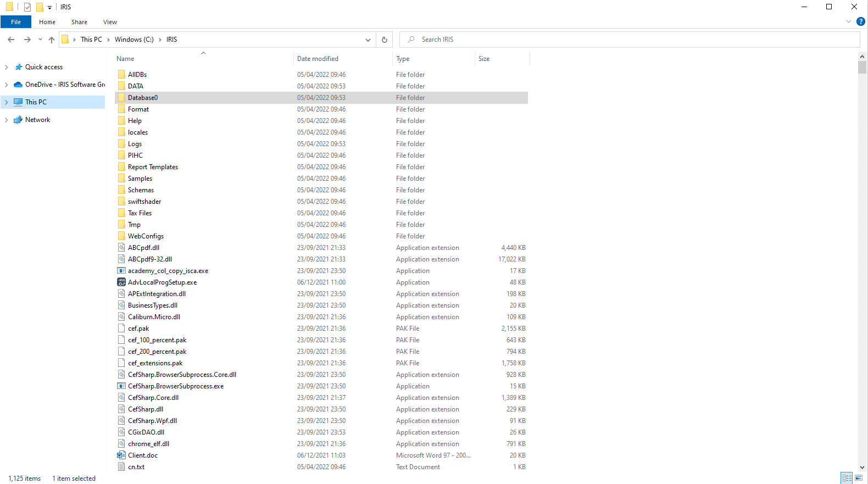Viewport: 868px width, 484px height.
Task: Click the This PC computer icon
Action: click(18, 102)
